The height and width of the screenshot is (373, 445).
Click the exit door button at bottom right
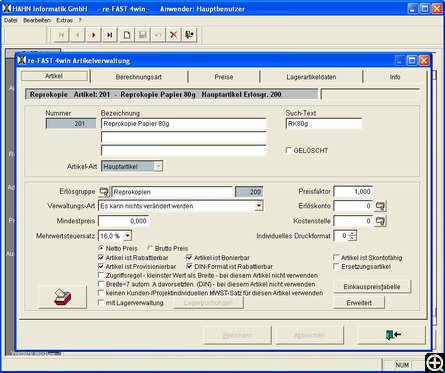click(392, 335)
